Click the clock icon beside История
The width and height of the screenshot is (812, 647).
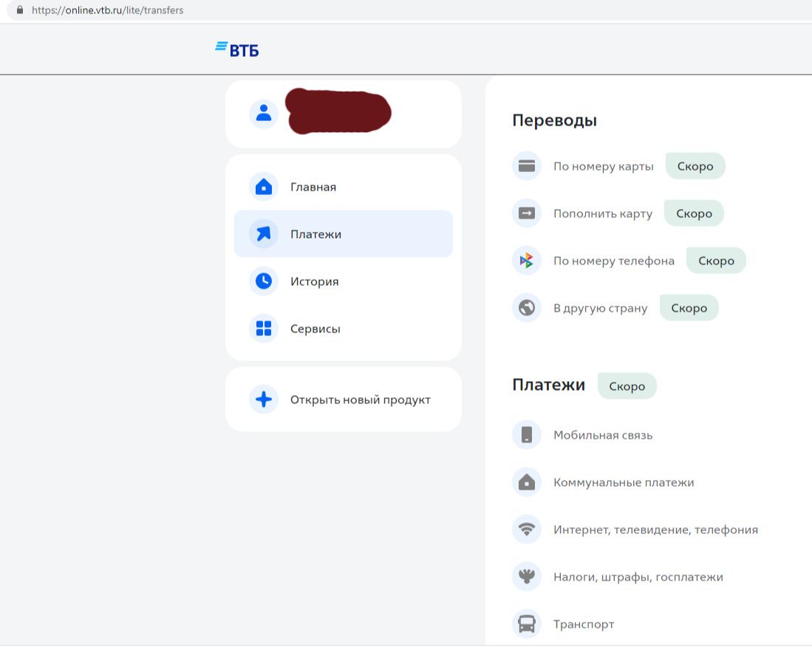pyautogui.click(x=264, y=281)
